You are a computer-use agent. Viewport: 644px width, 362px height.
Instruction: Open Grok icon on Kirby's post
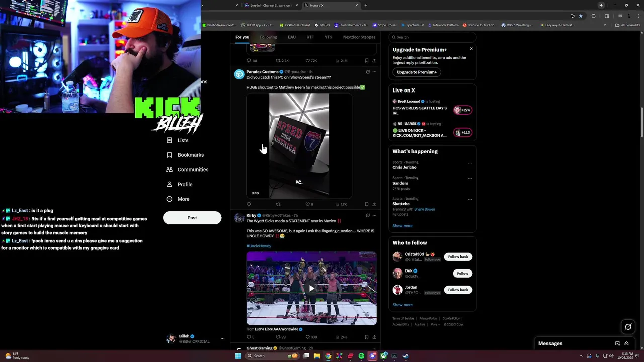[x=368, y=215]
